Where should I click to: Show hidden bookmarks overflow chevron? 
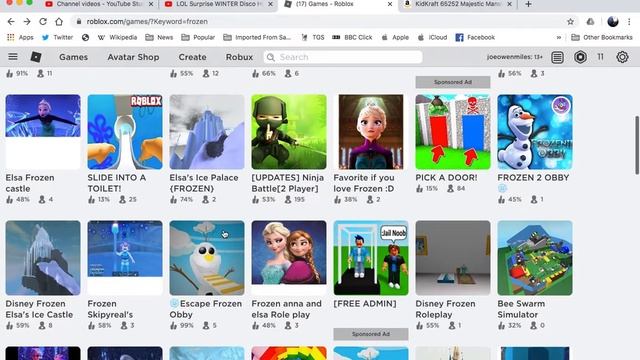pos(559,38)
